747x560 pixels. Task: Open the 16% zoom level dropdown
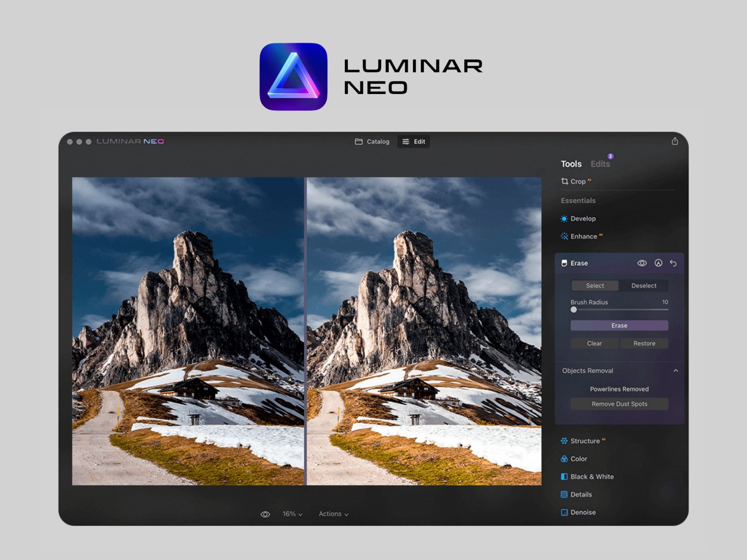click(292, 514)
